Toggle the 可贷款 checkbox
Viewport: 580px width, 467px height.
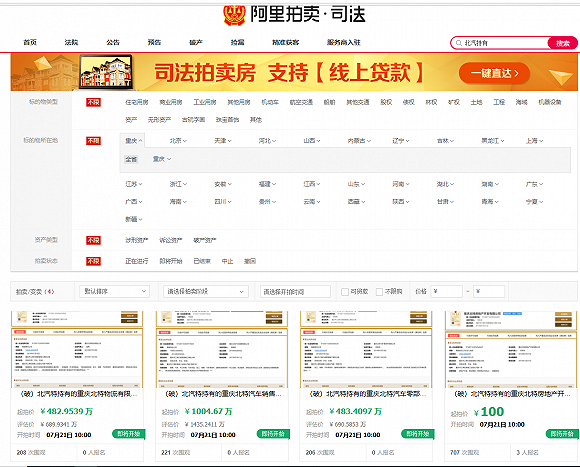coord(345,292)
